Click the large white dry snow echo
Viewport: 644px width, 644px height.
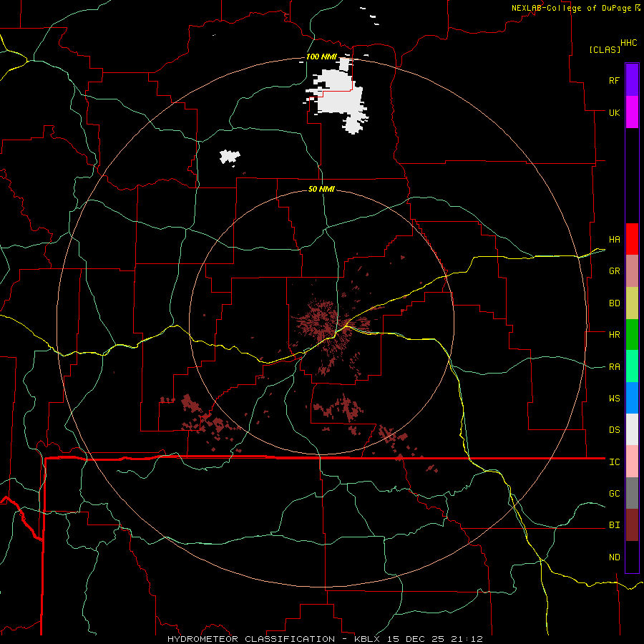[x=338, y=95]
